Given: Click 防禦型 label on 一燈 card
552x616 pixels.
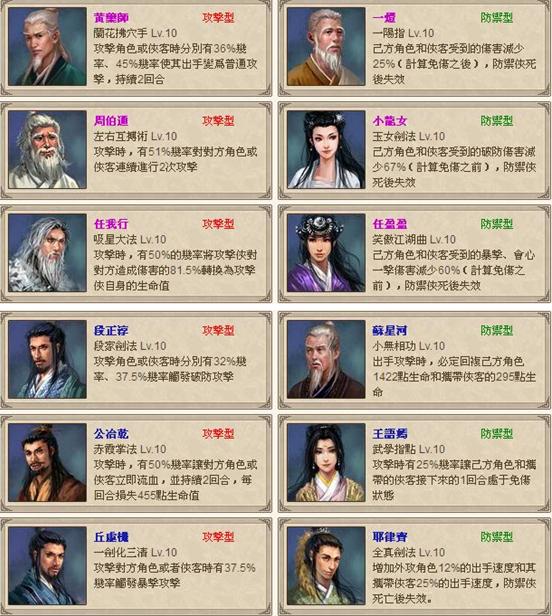Looking at the screenshot, I should click(x=497, y=18).
